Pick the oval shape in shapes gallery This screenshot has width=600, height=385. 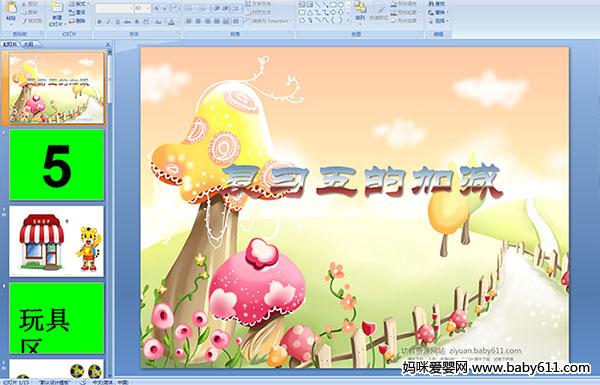(x=341, y=5)
